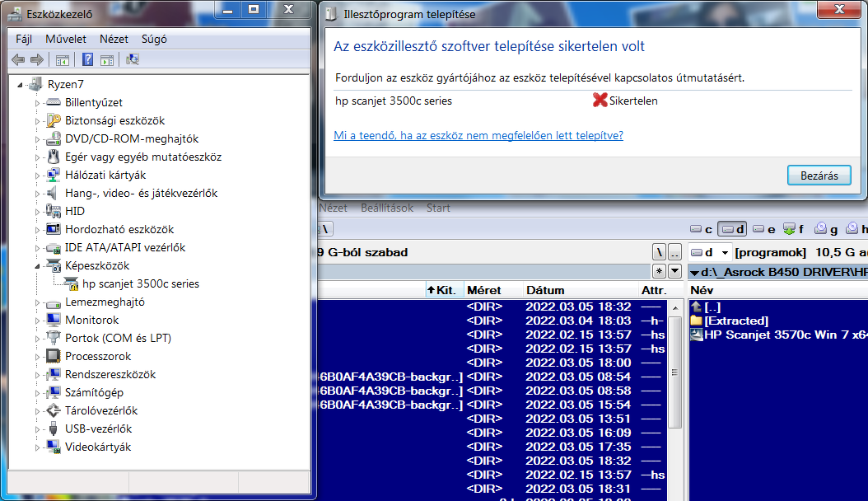The image size is (868, 501).
Task: Click the root directory backslash button
Action: point(659,252)
